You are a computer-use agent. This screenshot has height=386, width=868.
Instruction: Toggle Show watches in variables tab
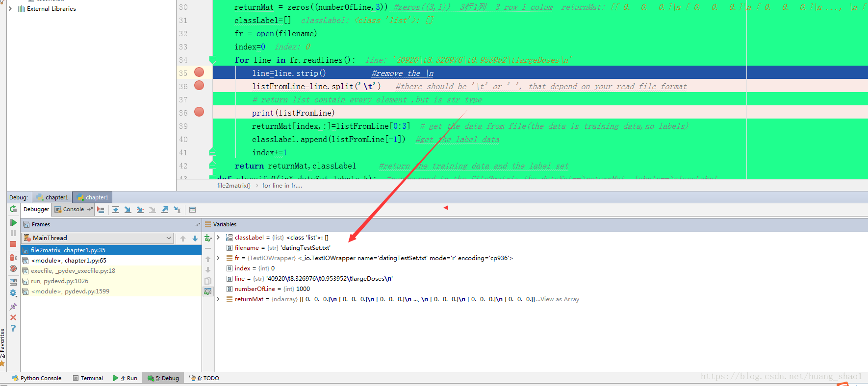click(208, 291)
